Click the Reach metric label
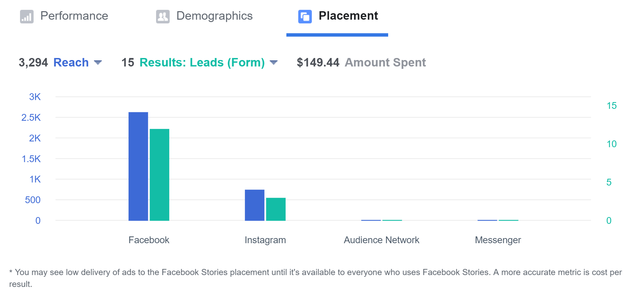Viewport: 644px width, 291px height. (71, 62)
